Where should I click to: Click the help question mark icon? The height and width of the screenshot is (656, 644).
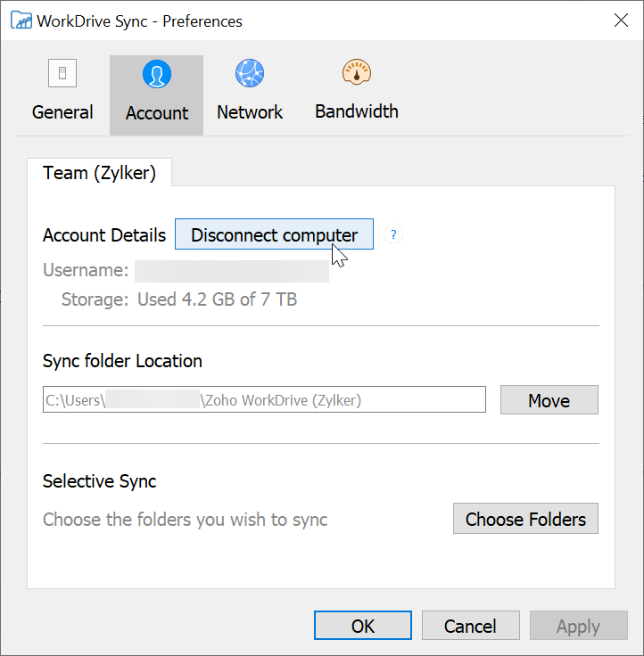coord(394,235)
